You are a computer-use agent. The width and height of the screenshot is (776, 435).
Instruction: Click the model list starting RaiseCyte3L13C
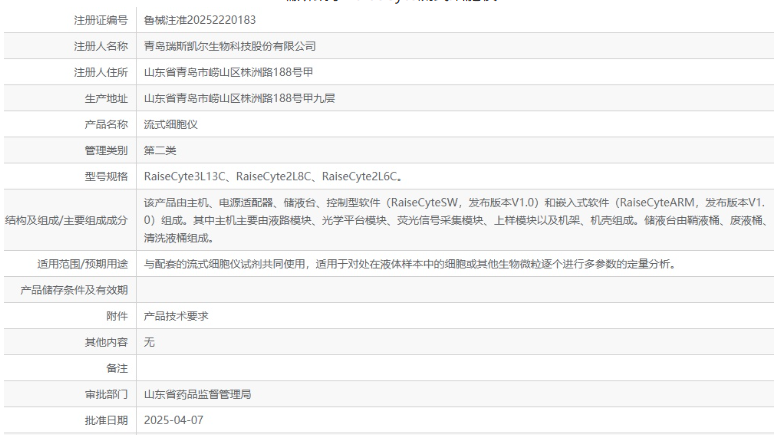pyautogui.click(x=273, y=177)
